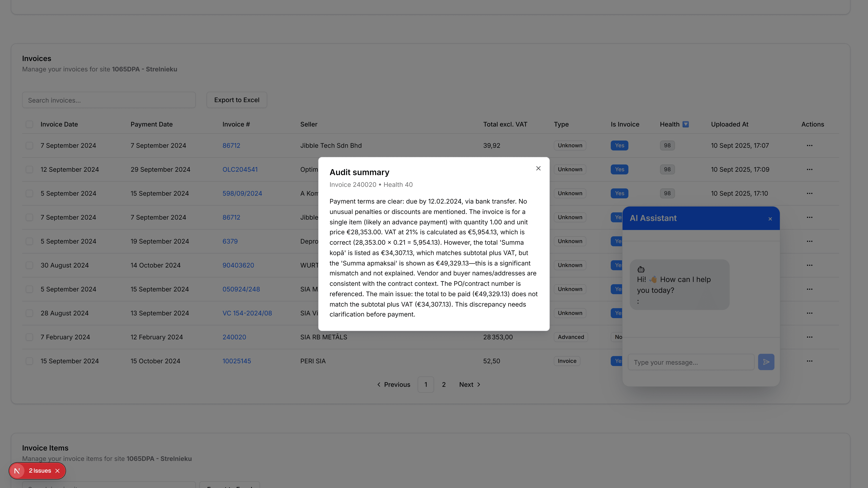Image resolution: width=868 pixels, height=488 pixels.
Task: Select all invoices via header checkbox
Action: [29, 124]
